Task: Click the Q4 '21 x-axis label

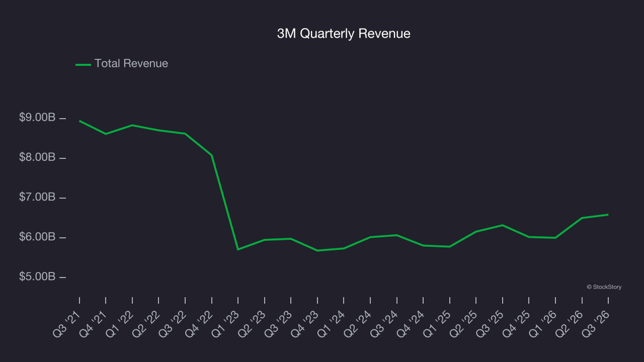Action: (x=94, y=323)
